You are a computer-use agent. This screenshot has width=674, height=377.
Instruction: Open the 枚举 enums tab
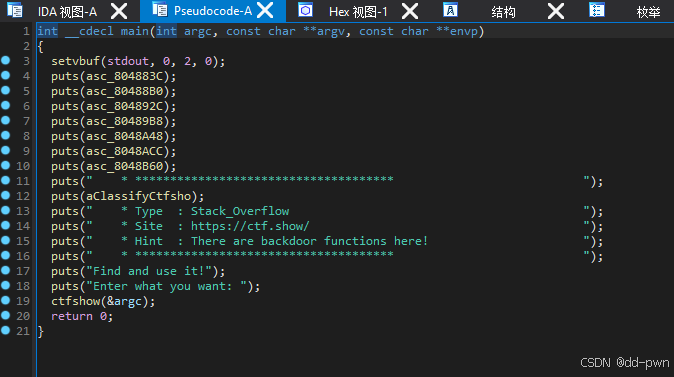coord(648,12)
